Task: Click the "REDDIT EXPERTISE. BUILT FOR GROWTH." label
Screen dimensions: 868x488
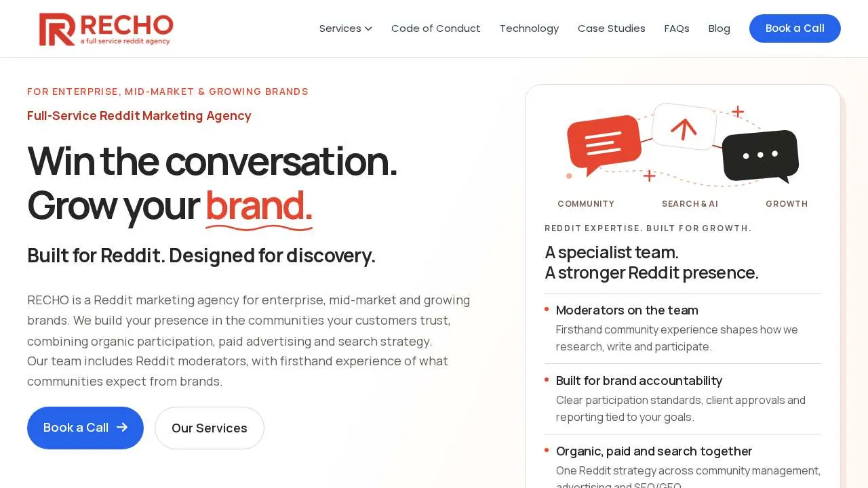Action: 648,228
